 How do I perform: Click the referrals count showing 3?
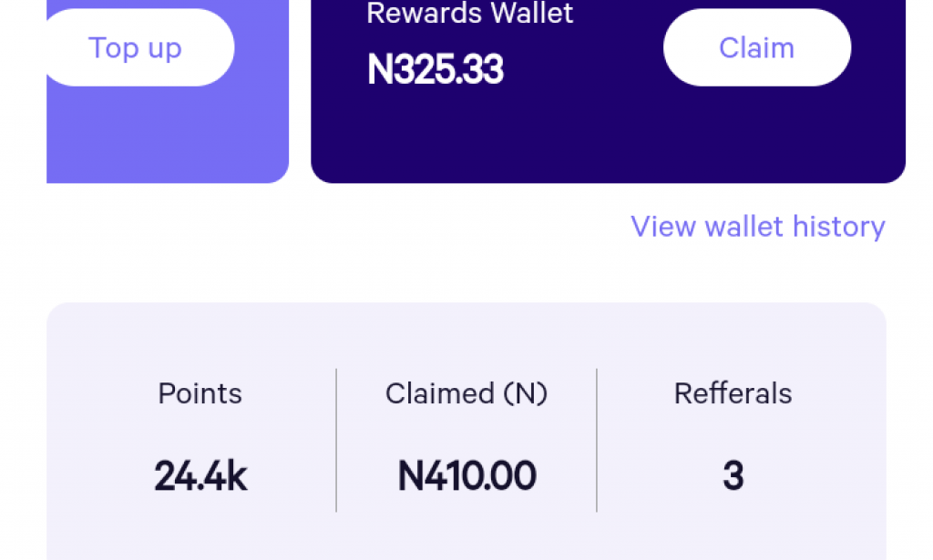pyautogui.click(x=733, y=474)
